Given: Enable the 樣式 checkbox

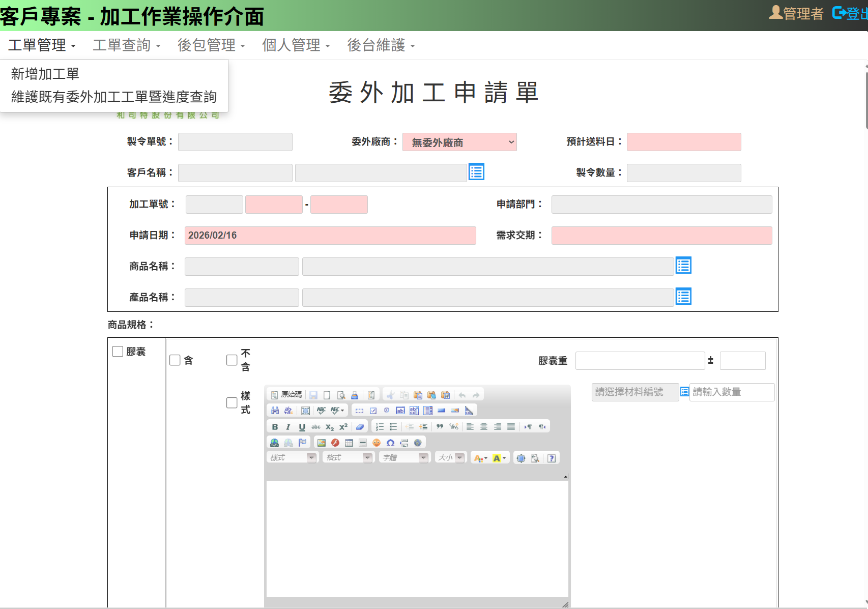Looking at the screenshot, I should pyautogui.click(x=232, y=403).
